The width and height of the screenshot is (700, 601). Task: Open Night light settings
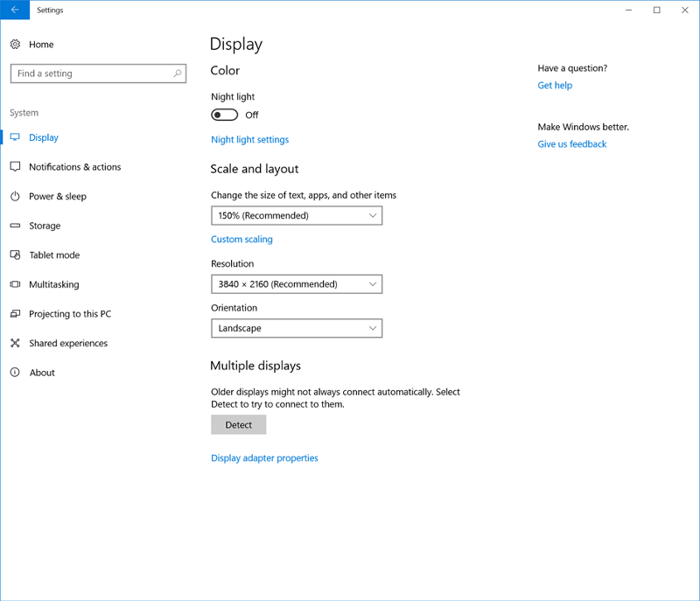[x=249, y=139]
